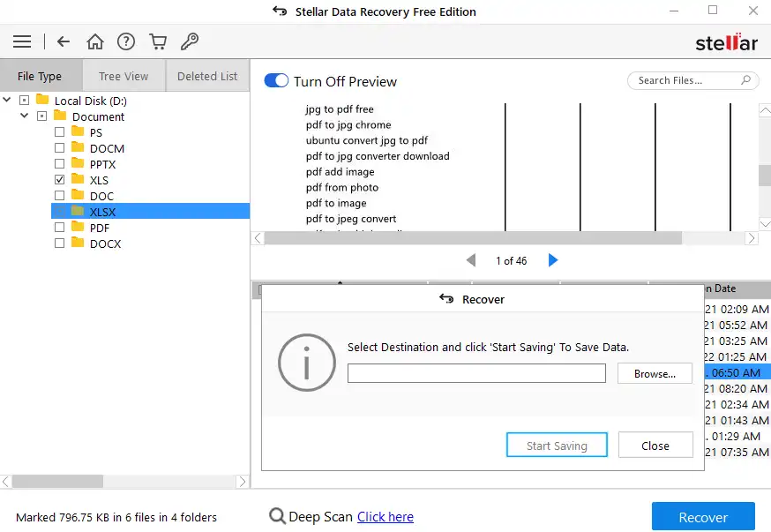
Task: Select the XLSX folder row
Action: coord(151,212)
